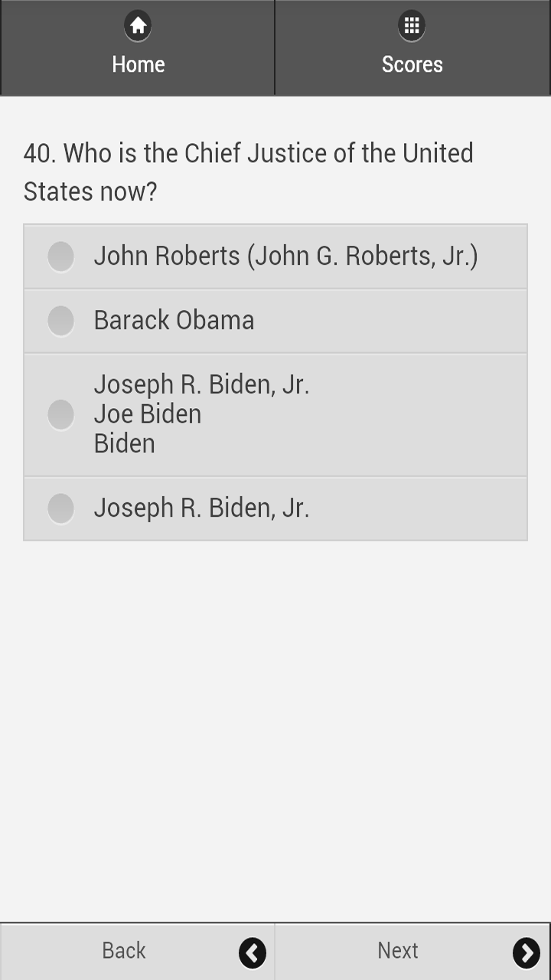Click the "John Roberts (John G. Roberts, Jr.)" answer text
The image size is (551, 980).
[x=285, y=256]
